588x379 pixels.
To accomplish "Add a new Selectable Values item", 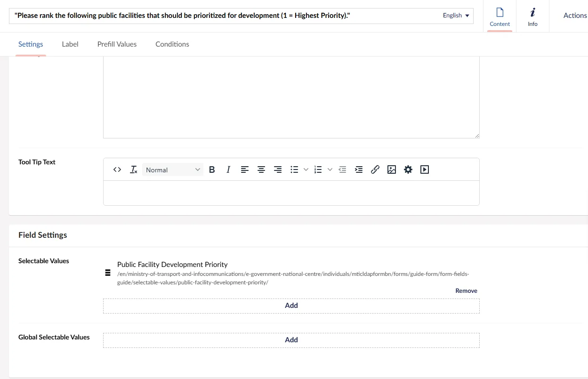I will (291, 306).
